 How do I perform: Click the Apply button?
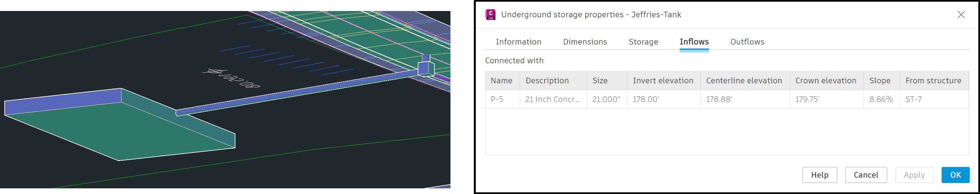coord(914,175)
